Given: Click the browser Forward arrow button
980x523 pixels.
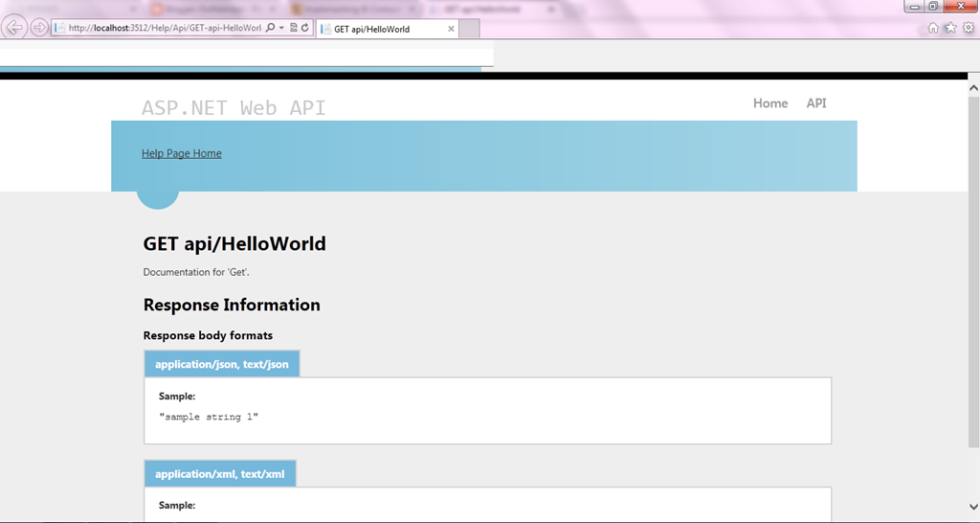Looking at the screenshot, I should [38, 28].
